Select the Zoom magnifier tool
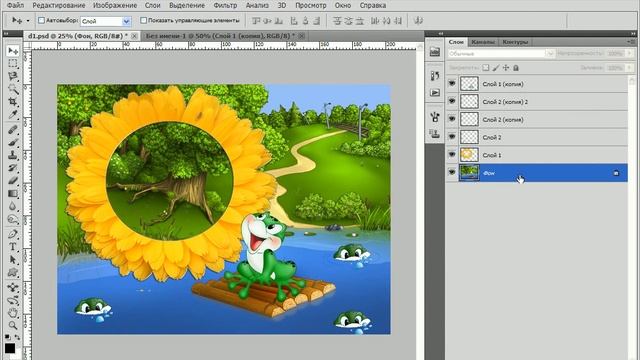This screenshot has height=360, width=640. 13,326
